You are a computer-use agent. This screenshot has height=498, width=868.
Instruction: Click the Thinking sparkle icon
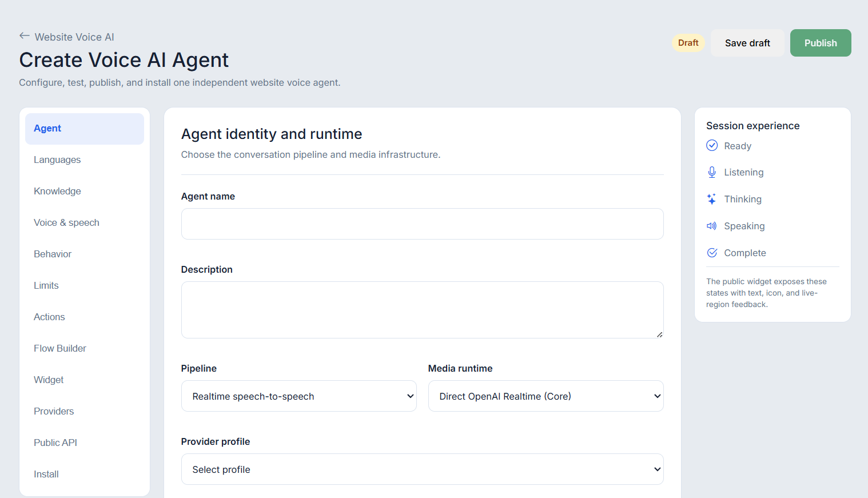click(712, 199)
